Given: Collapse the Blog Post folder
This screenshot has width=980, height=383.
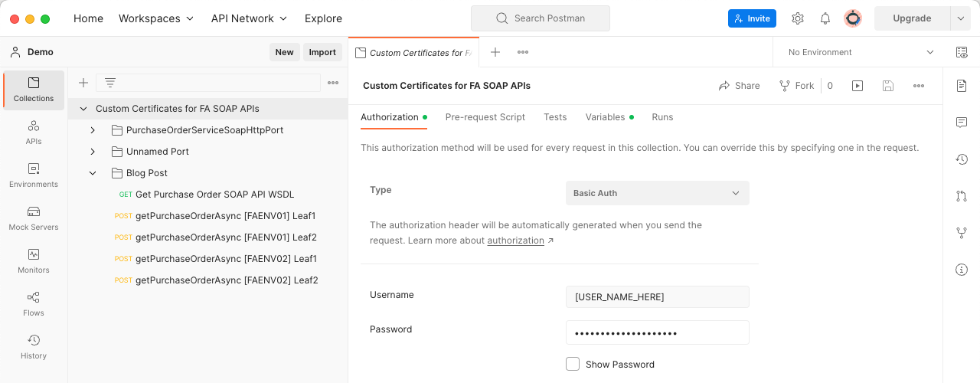Looking at the screenshot, I should [93, 173].
